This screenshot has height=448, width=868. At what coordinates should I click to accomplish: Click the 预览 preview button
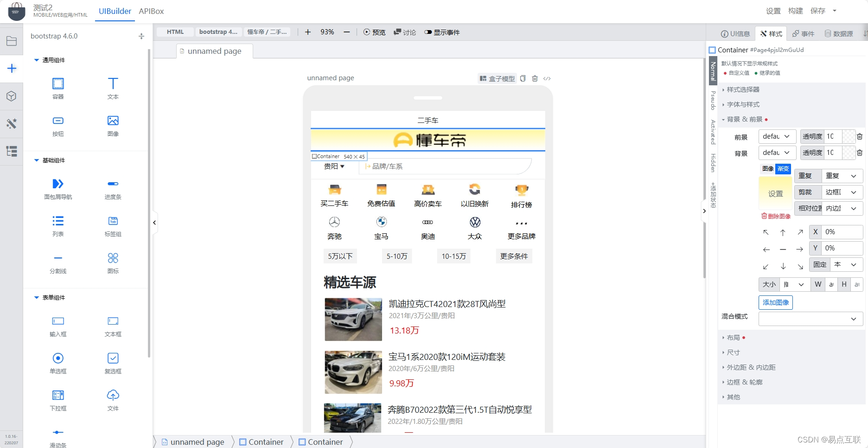point(374,32)
